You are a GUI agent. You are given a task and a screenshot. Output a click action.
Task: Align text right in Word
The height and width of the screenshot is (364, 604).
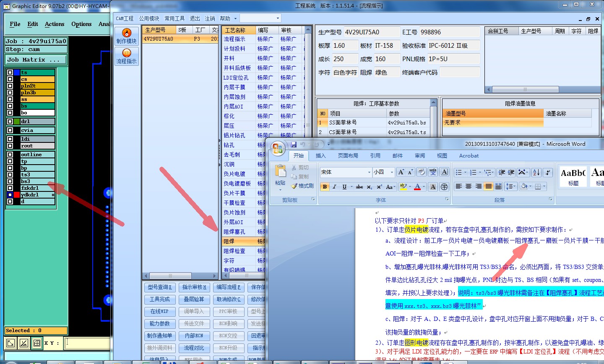pyautogui.click(x=479, y=186)
